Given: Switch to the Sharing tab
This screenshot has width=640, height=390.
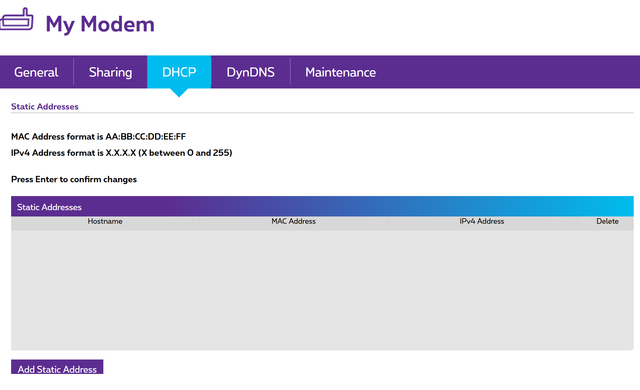Looking at the screenshot, I should [110, 72].
